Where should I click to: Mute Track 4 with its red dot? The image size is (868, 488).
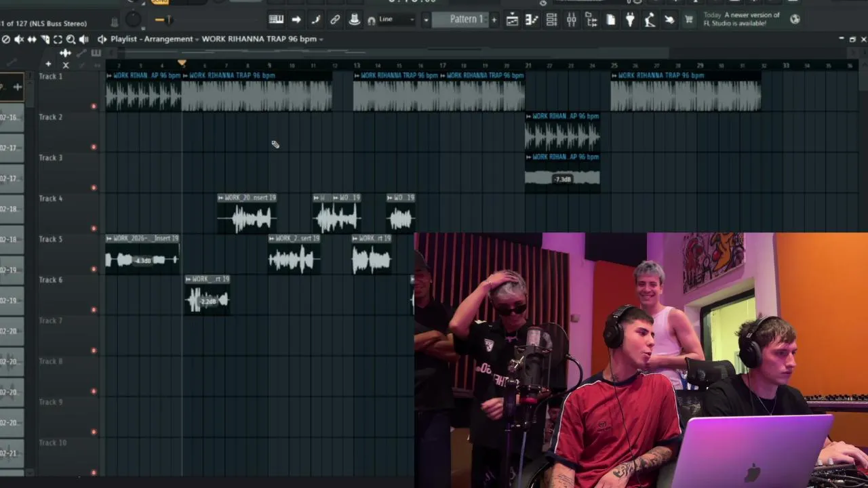pos(94,228)
